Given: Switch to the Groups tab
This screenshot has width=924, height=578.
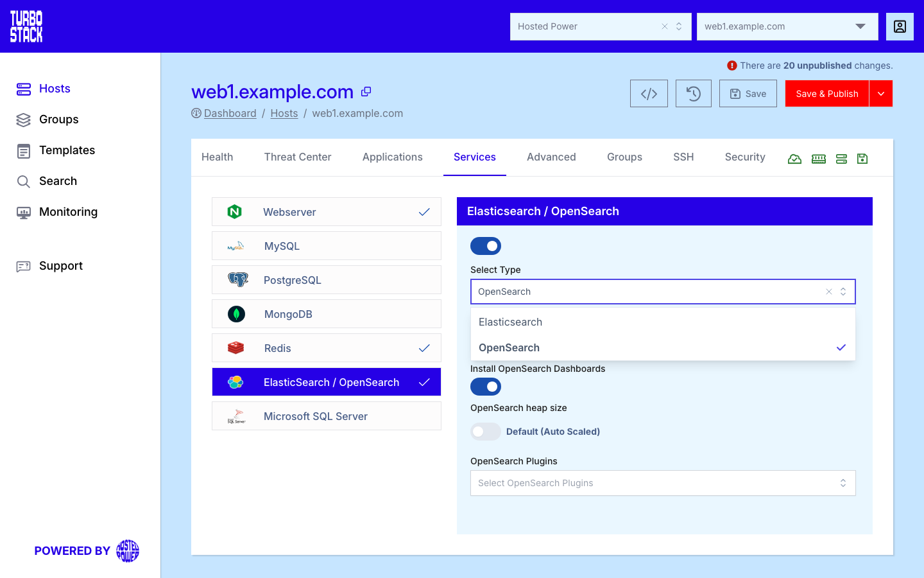Looking at the screenshot, I should pyautogui.click(x=625, y=157).
